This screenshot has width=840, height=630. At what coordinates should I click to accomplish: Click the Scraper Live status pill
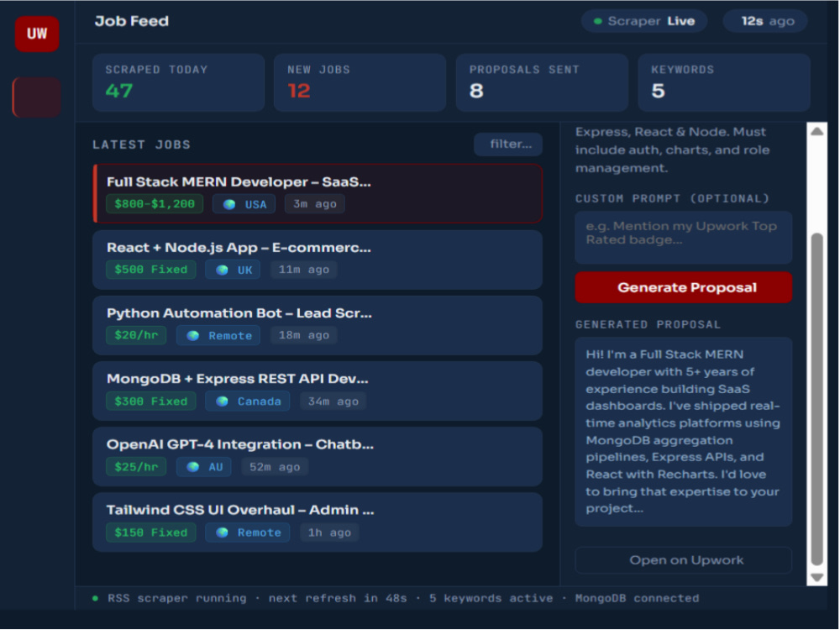pyautogui.click(x=644, y=22)
